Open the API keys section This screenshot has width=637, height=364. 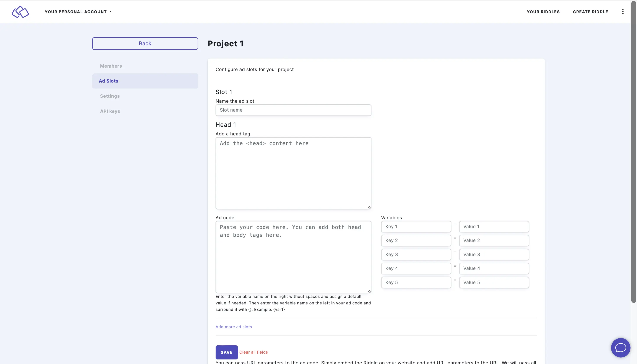point(110,111)
